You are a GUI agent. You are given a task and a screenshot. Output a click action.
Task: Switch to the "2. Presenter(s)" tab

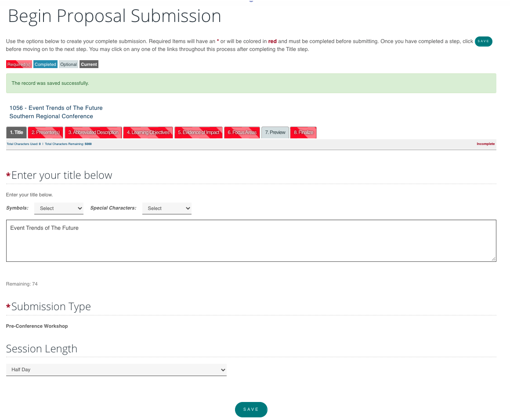(x=45, y=132)
